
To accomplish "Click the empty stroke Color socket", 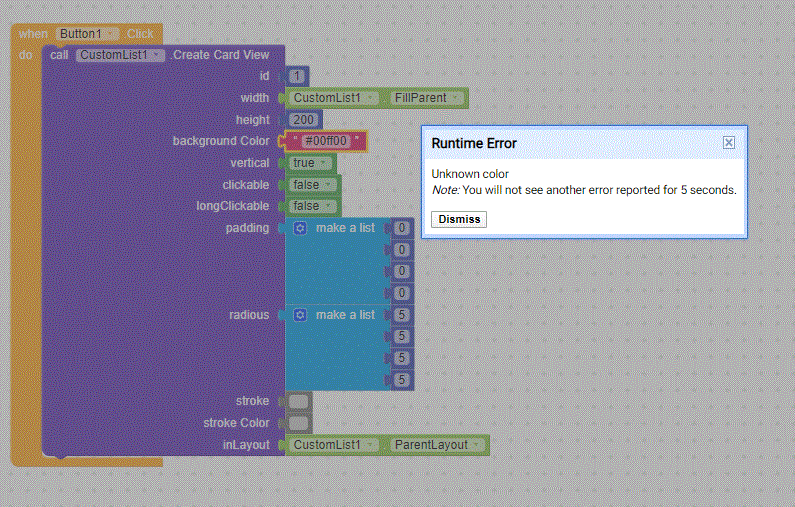I will pos(299,423).
